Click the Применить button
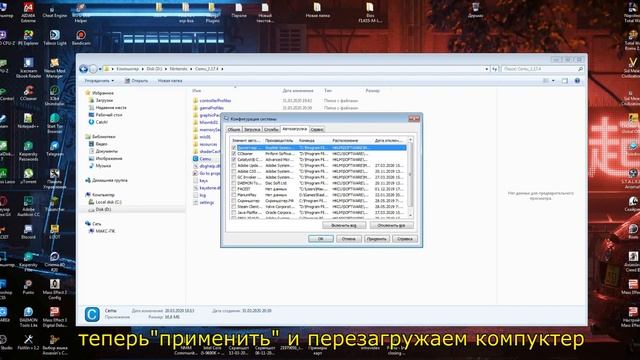Image resolution: width=640 pixels, height=360 pixels. [x=377, y=239]
